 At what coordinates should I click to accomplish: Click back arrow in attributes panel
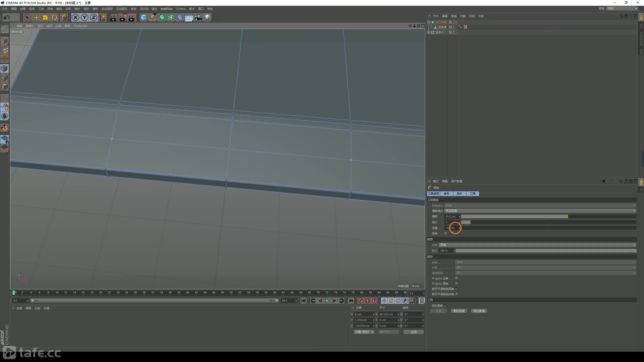pos(603,181)
